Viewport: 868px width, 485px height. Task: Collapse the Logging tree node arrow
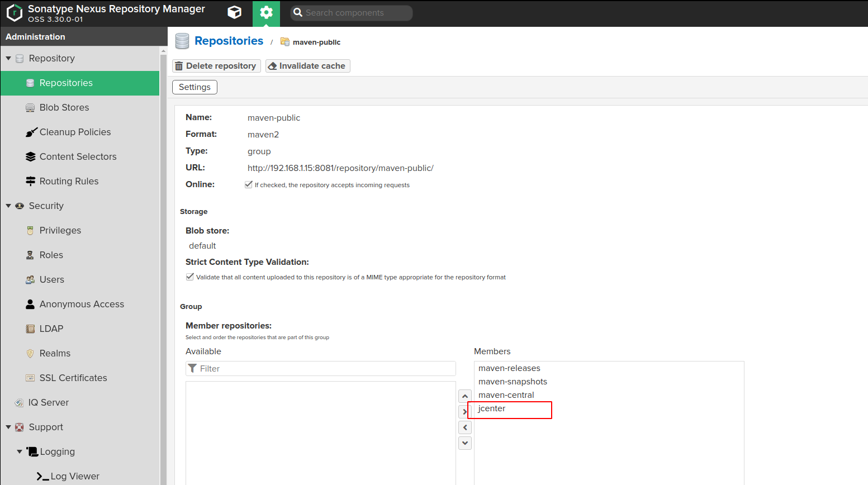click(x=20, y=451)
